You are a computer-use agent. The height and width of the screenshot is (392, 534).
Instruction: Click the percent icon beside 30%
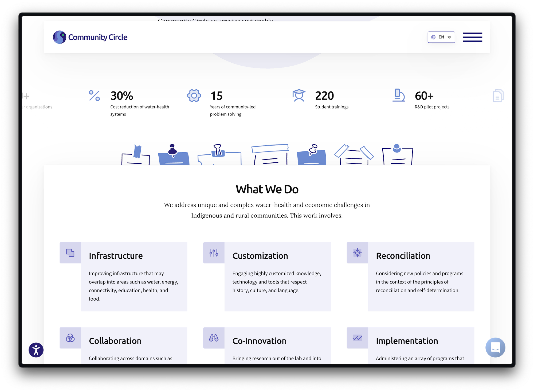point(94,95)
